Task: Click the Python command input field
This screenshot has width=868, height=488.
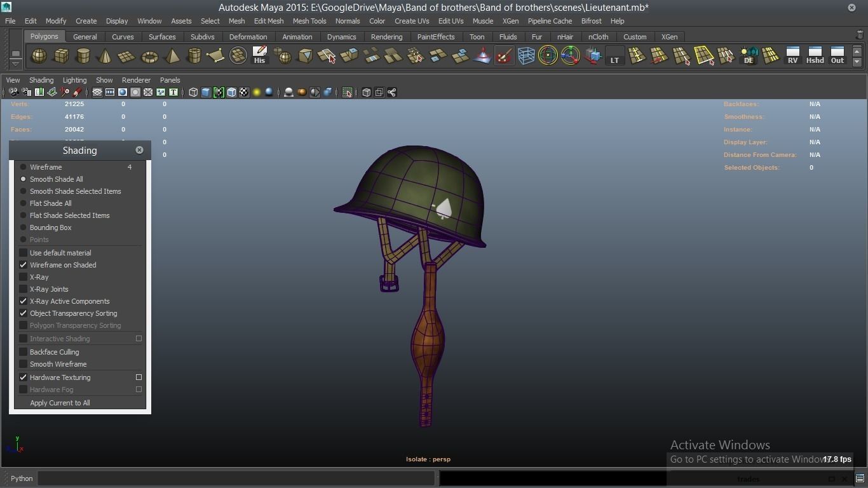Action: (x=236, y=478)
